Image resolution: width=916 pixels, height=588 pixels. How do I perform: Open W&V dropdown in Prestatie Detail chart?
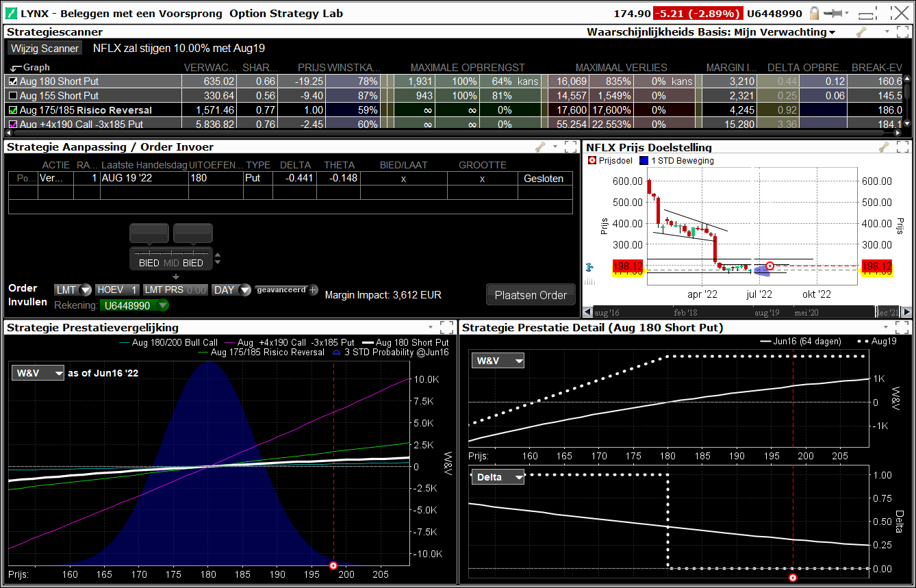tap(498, 361)
